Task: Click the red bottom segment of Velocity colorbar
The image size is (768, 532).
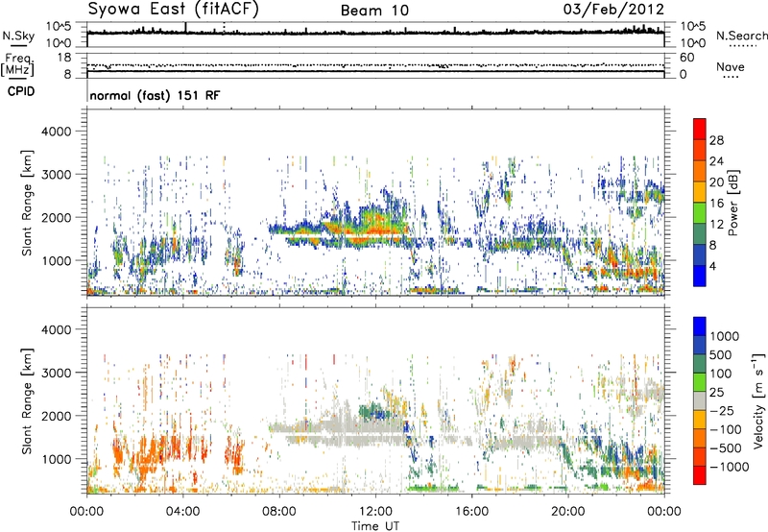Action: click(700, 475)
